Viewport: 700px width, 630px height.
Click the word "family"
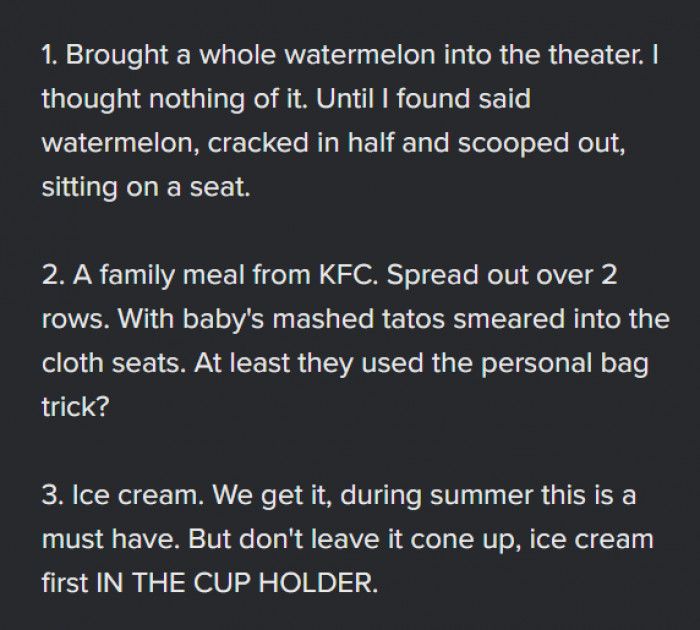pyautogui.click(x=137, y=276)
